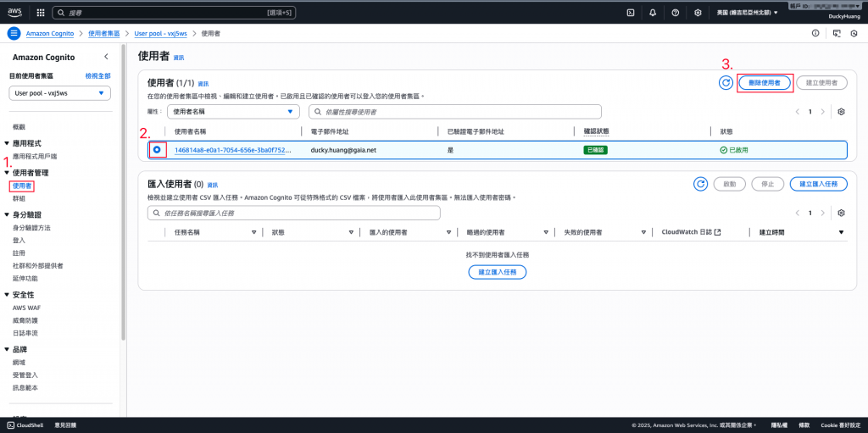Open 使用者集區 breadcrumb link
The width and height of the screenshot is (868, 433).
tap(104, 33)
